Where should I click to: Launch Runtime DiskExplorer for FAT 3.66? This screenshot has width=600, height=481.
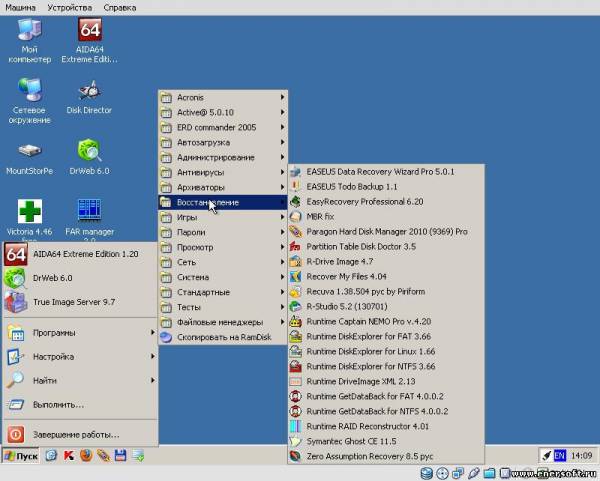[x=386, y=336]
